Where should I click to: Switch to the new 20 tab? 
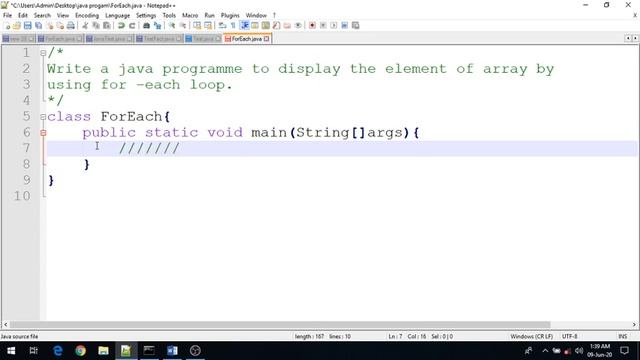pos(18,39)
